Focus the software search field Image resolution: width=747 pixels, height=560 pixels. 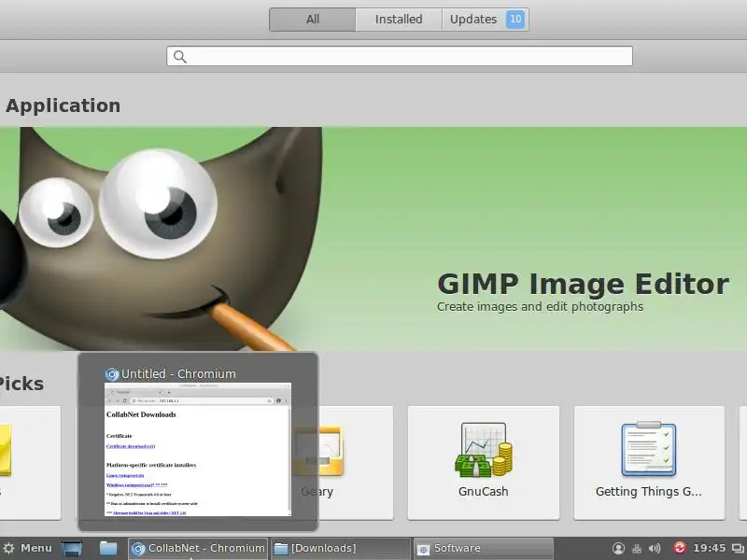(x=400, y=56)
